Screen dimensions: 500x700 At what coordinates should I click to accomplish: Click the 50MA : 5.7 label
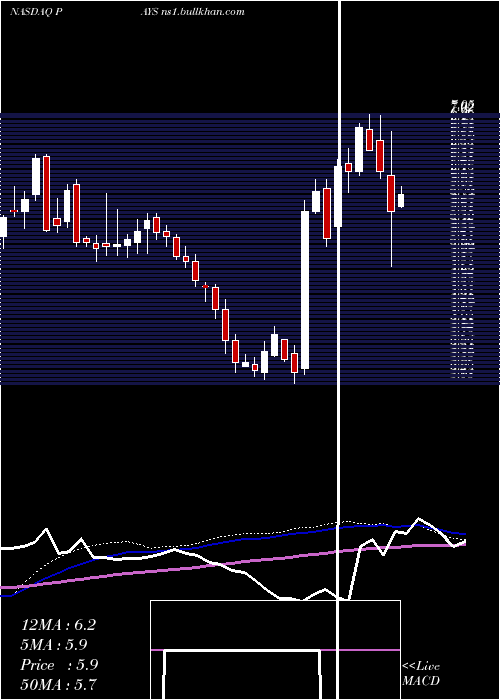(58, 684)
